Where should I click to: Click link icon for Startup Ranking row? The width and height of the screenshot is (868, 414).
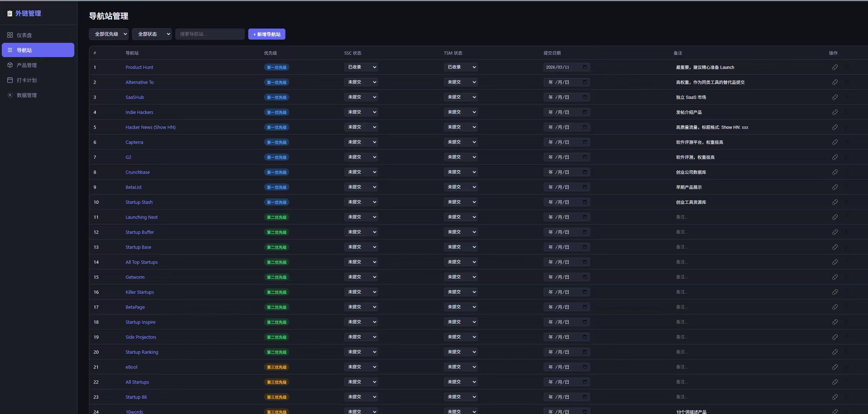click(835, 352)
